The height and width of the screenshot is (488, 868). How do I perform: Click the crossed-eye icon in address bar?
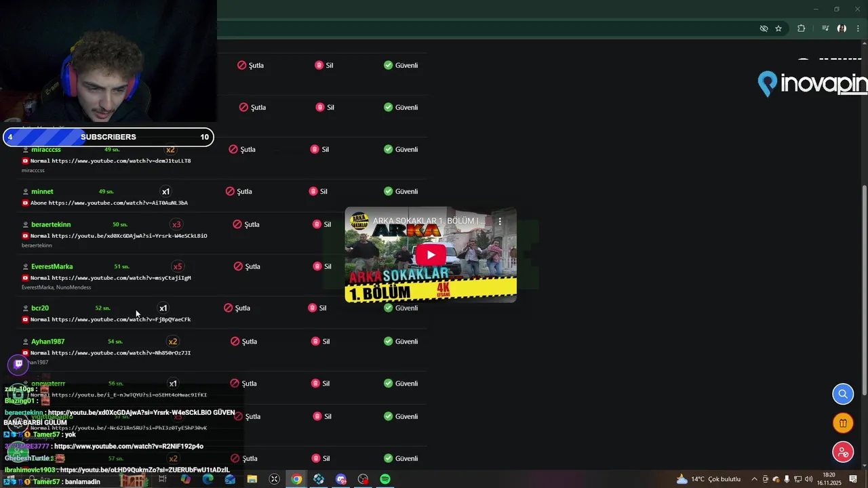click(764, 28)
